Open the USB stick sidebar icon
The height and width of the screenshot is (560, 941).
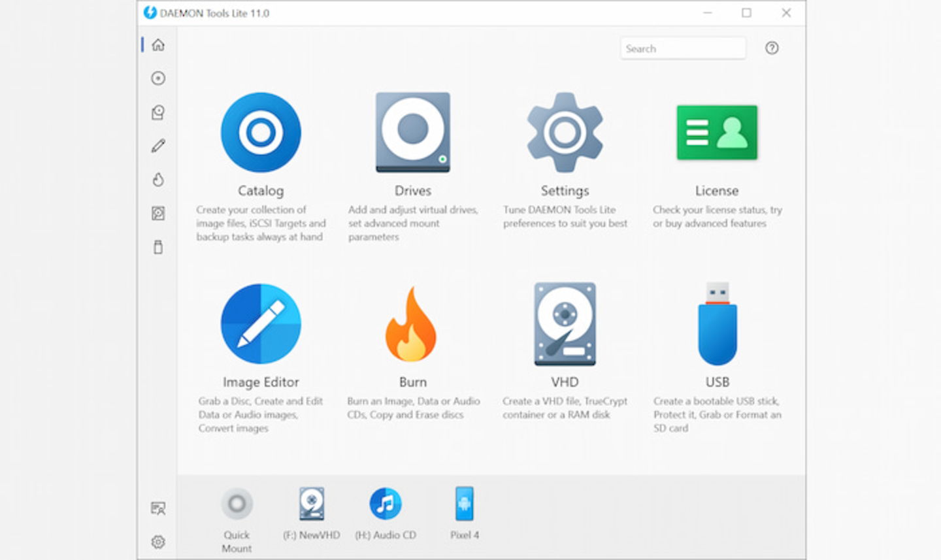[158, 247]
